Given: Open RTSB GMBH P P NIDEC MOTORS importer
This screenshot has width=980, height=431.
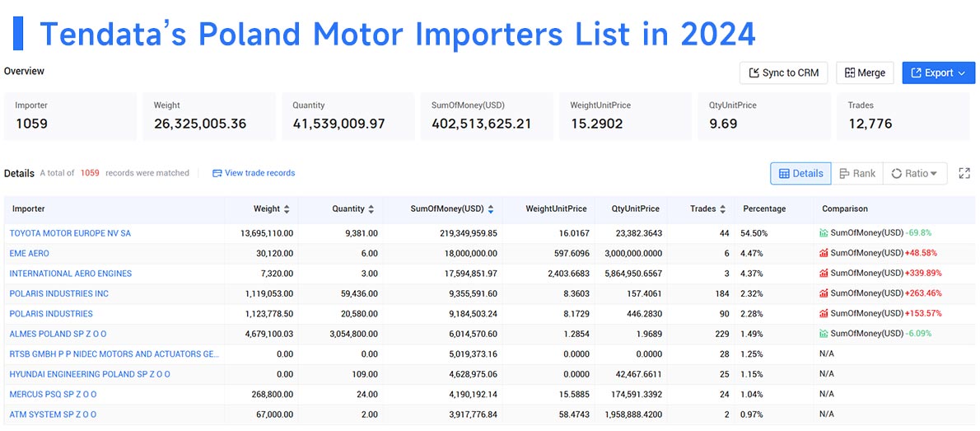Looking at the screenshot, I should tap(114, 354).
